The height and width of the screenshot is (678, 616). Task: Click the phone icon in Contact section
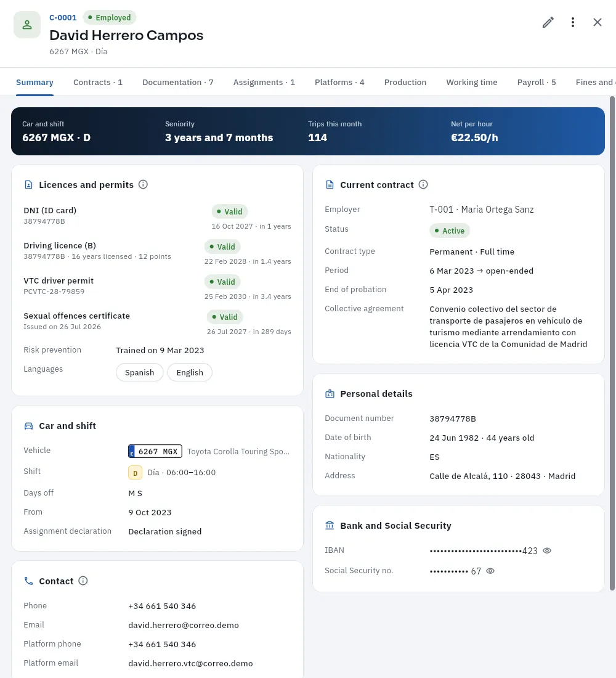coord(28,581)
